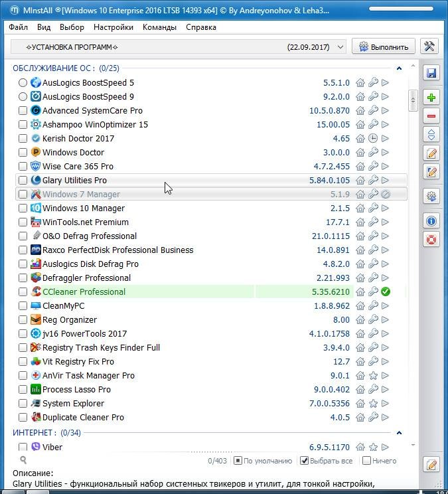The width and height of the screenshot is (448, 494).
Task: Select AusLogics BoostSpeed 5 radio button
Action: [x=23, y=83]
